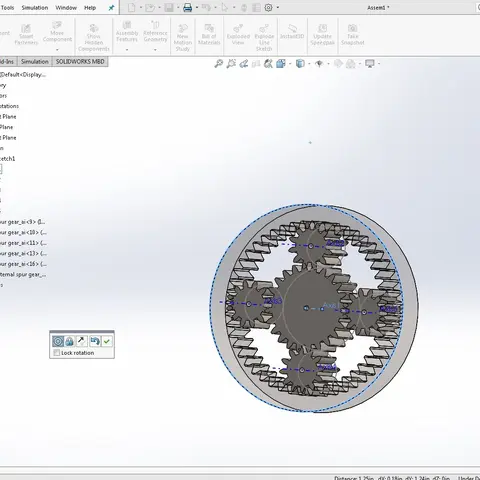Click Apply Scene icon

[351, 63]
